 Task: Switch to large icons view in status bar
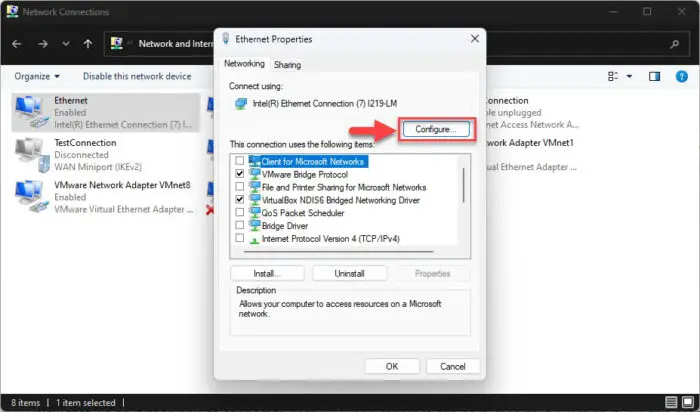tap(688, 402)
